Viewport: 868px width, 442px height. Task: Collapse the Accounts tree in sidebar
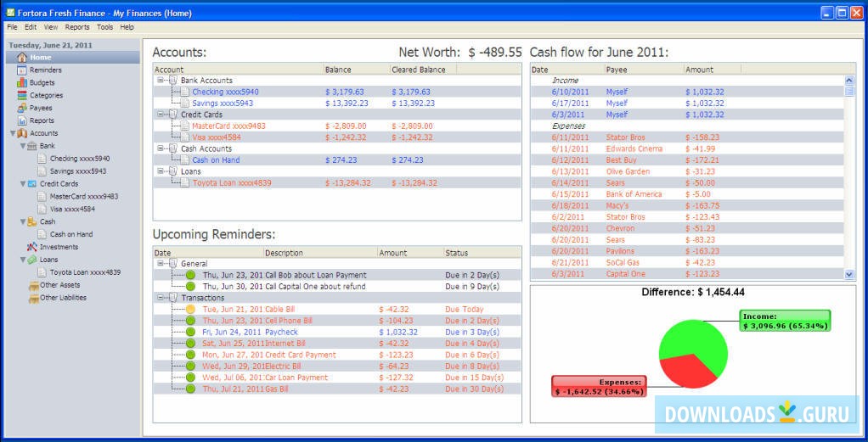tap(13, 133)
